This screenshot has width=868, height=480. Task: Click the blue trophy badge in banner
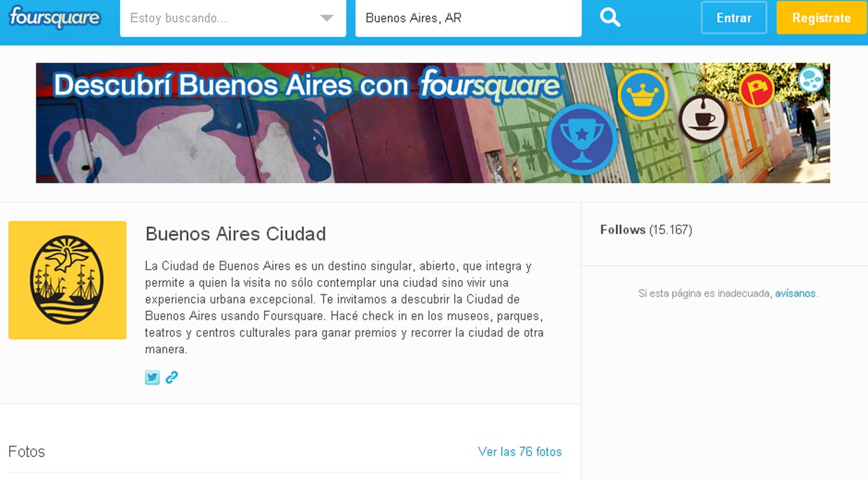582,139
